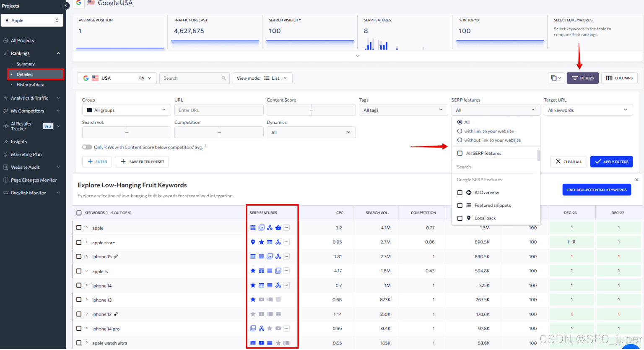Open Summary under Rankings
Screen dimensions: 644x350
[x=26, y=64]
